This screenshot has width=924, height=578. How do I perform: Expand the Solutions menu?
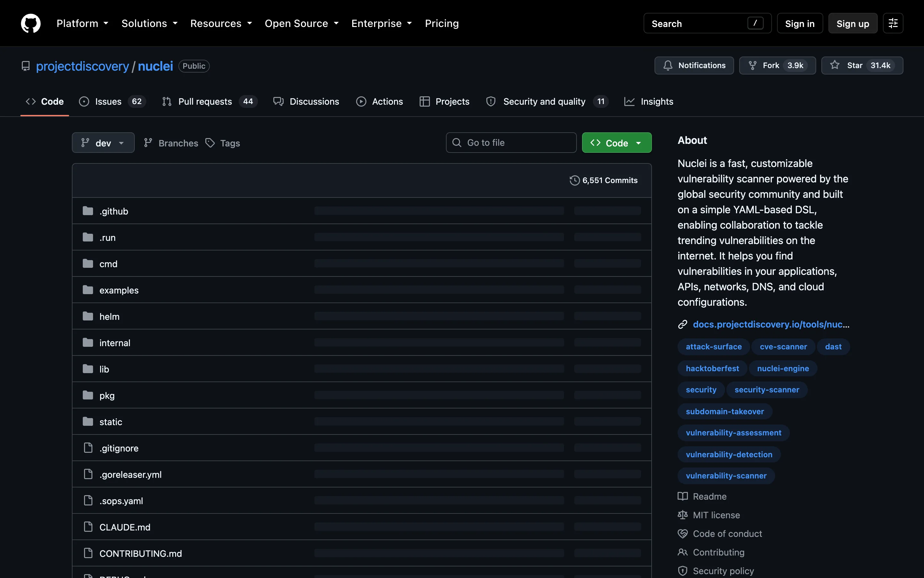click(x=150, y=23)
